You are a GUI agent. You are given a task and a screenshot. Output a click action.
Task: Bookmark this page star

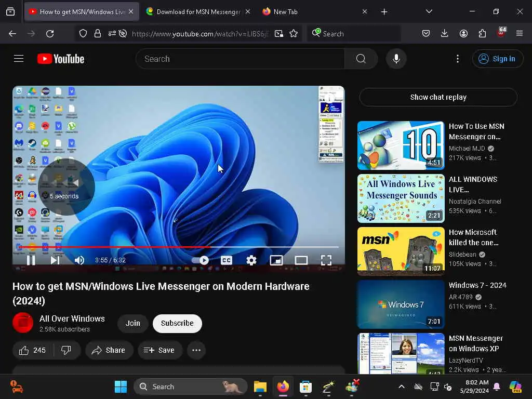click(294, 34)
